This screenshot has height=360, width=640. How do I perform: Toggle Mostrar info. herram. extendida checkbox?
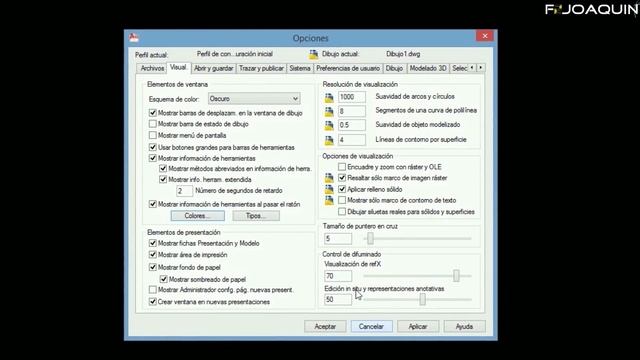(x=163, y=179)
